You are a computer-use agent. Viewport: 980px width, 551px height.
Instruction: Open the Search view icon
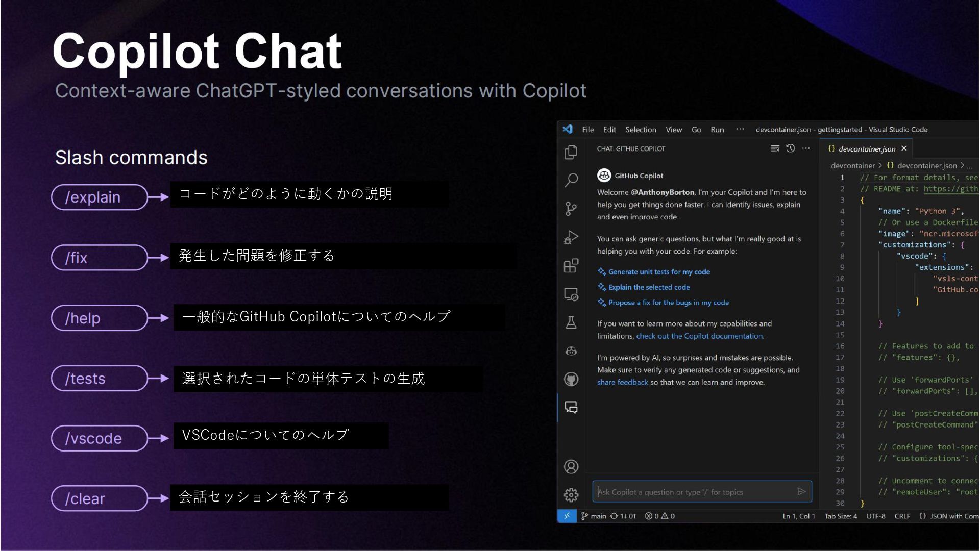[571, 180]
